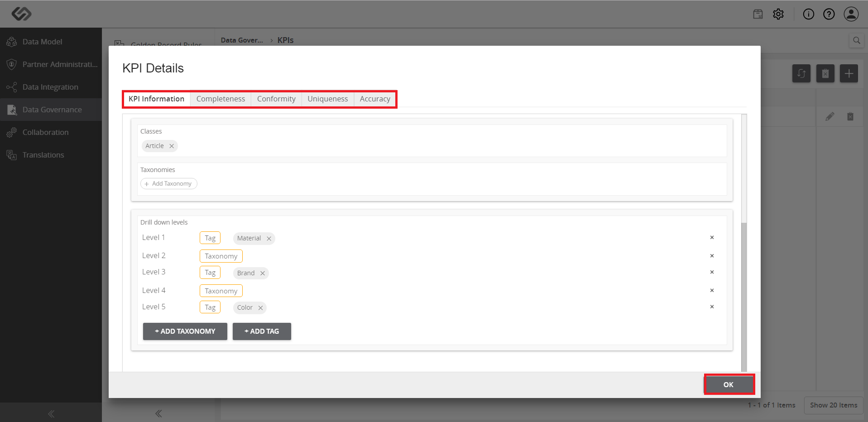Open Translations in sidebar

51,155
